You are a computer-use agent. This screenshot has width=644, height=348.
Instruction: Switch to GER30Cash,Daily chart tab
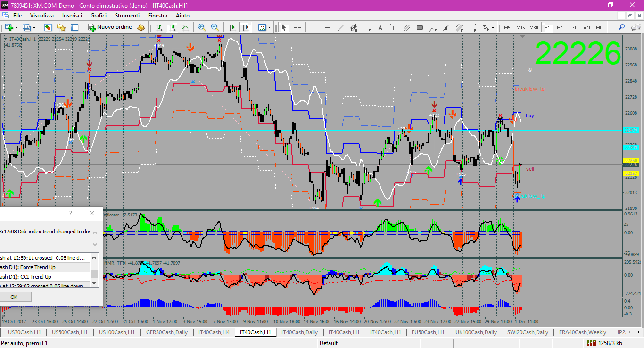click(x=167, y=332)
